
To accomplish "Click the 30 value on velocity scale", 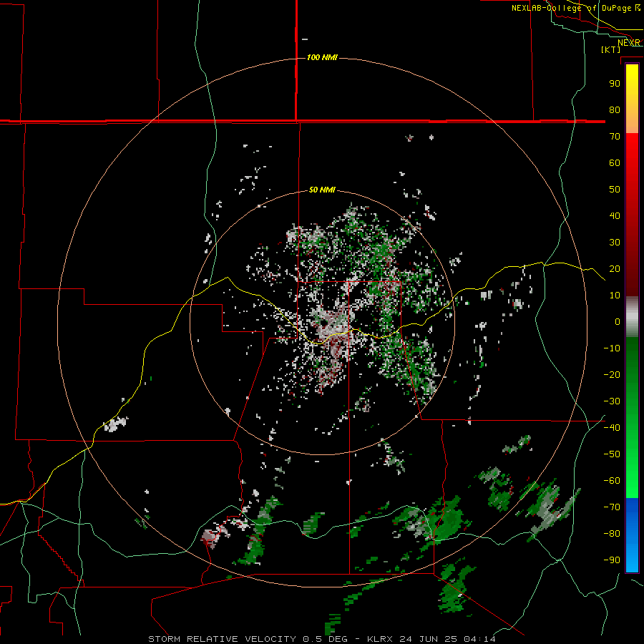I will pyautogui.click(x=615, y=243).
